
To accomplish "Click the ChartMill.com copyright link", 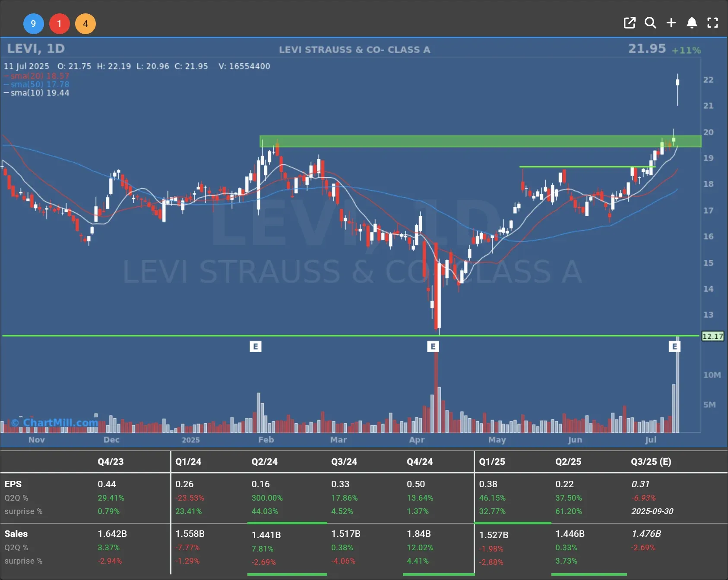I will (55, 422).
